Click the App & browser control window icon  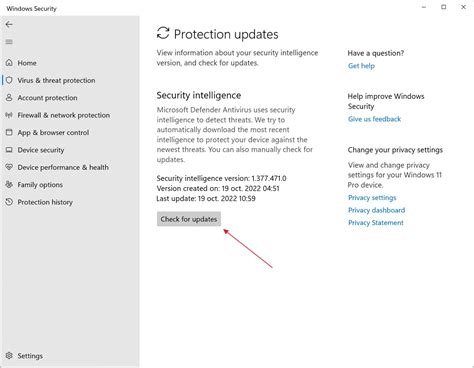pos(9,132)
